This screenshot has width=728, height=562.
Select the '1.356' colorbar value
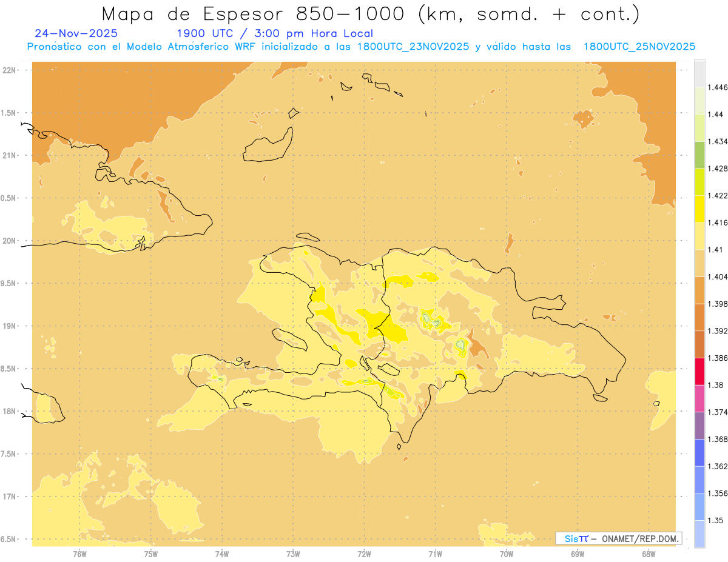pyautogui.click(x=719, y=493)
